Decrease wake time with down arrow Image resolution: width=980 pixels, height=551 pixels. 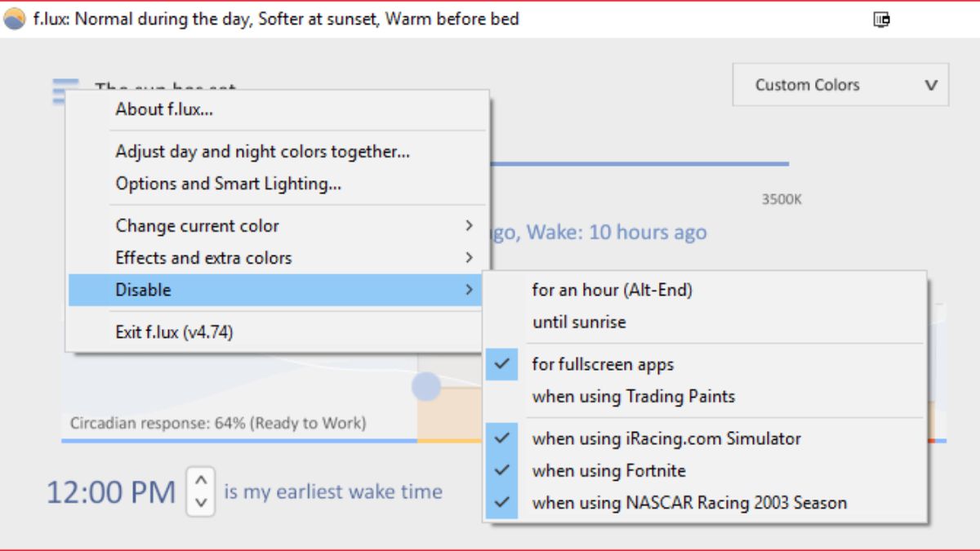point(201,504)
